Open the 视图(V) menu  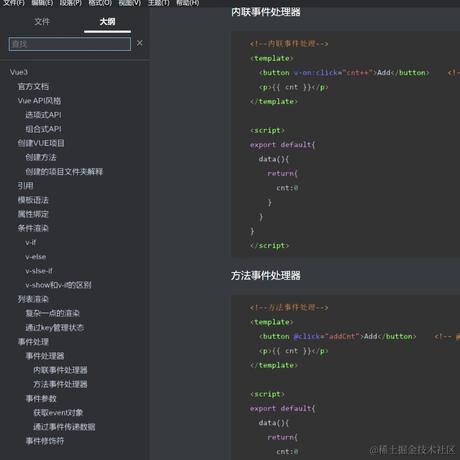point(130,3)
